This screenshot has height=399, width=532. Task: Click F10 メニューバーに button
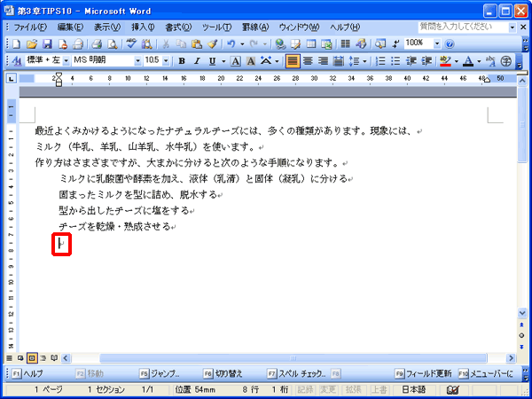tap(485, 374)
